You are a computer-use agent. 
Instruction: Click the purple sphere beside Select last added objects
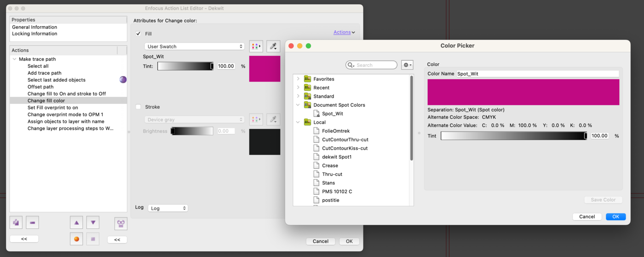click(123, 80)
